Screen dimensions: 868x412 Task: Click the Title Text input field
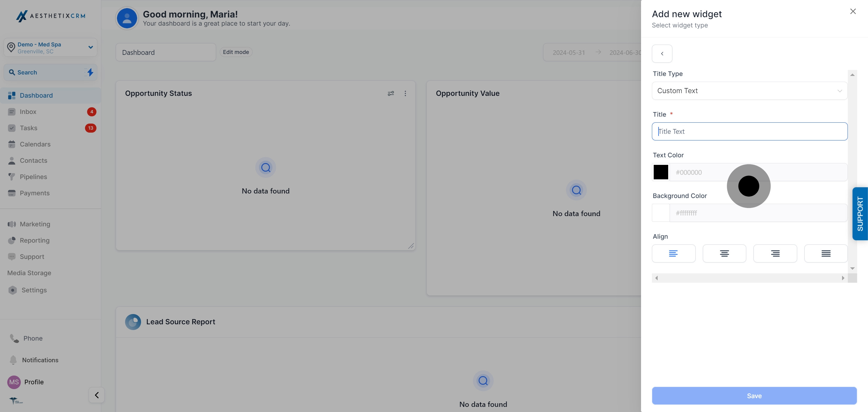tap(750, 131)
